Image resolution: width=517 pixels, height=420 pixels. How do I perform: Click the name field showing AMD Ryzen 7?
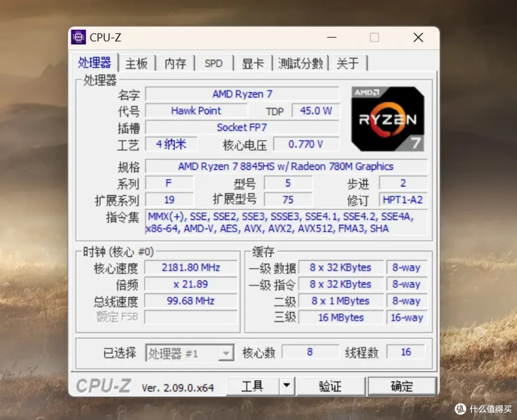tap(242, 94)
